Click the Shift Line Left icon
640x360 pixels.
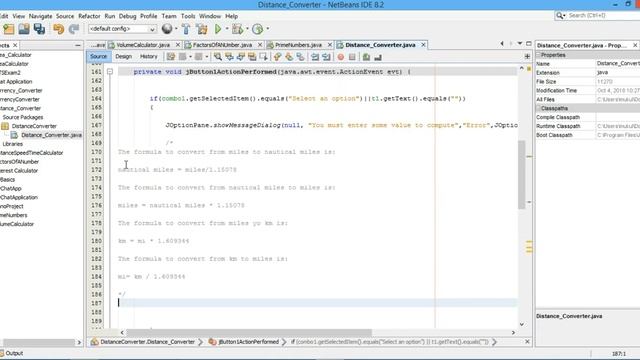(x=315, y=57)
